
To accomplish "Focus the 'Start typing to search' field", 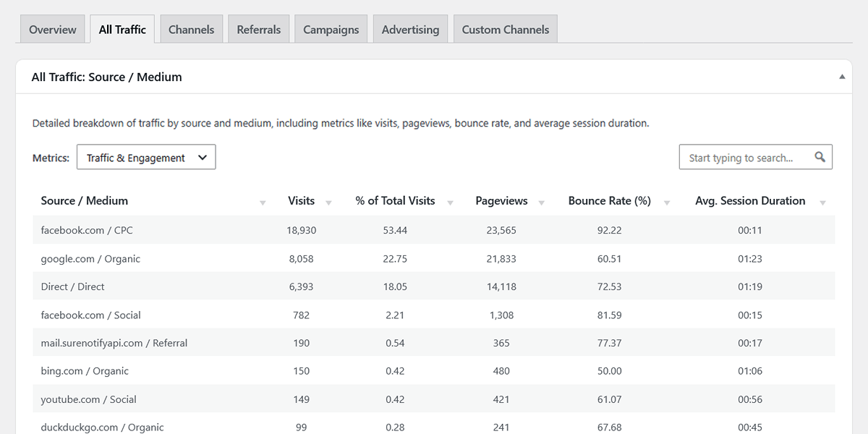I will (x=756, y=157).
